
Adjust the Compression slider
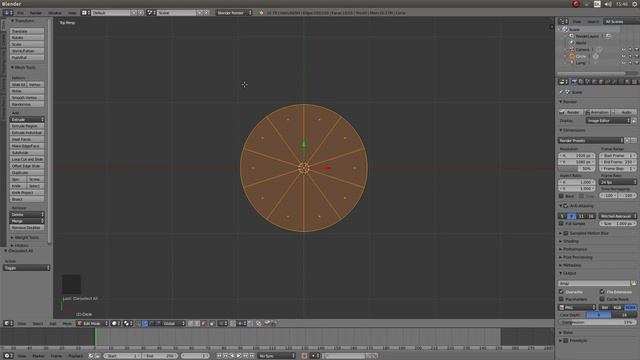597,322
